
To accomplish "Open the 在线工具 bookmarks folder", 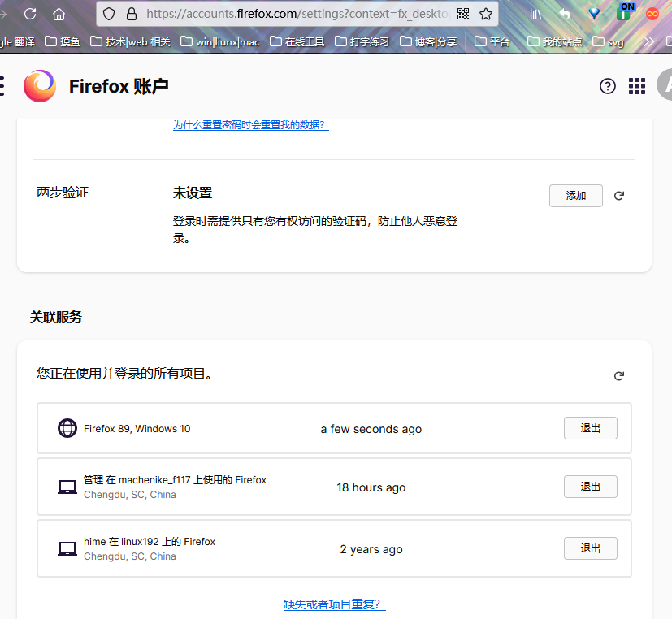I will pyautogui.click(x=297, y=41).
